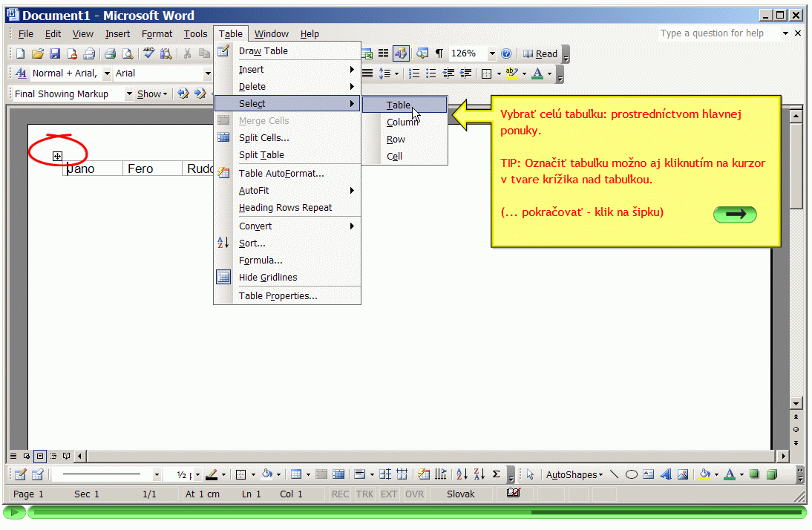Open the Format menu in the menu bar
Viewport: 812px width, 530px height.
pyautogui.click(x=157, y=33)
